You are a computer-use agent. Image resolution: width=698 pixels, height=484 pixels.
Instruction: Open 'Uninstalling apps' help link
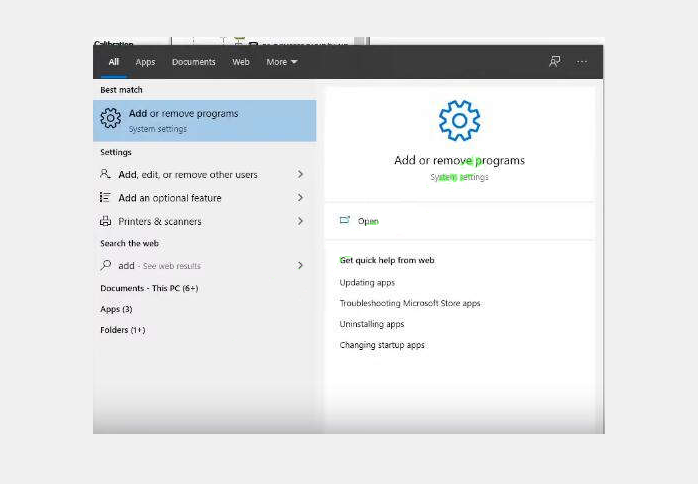tap(372, 324)
